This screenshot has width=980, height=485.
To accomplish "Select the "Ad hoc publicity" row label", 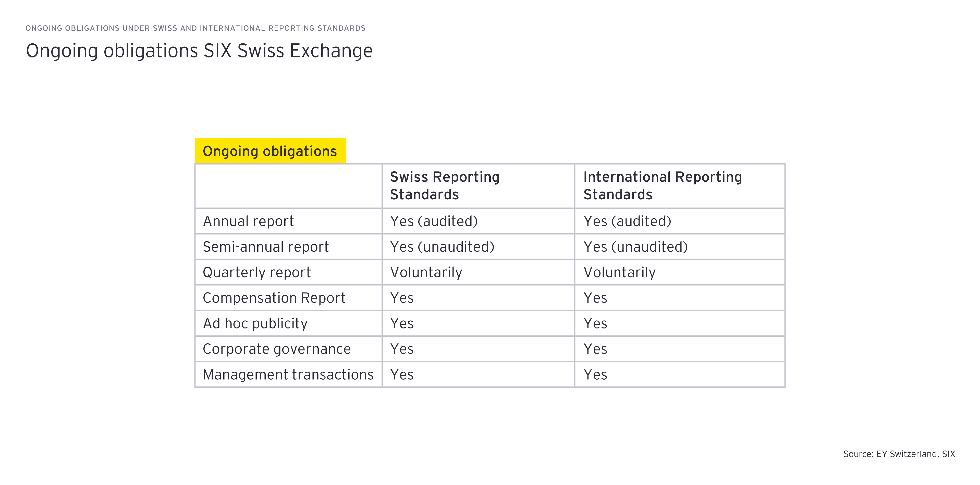I will click(255, 323).
